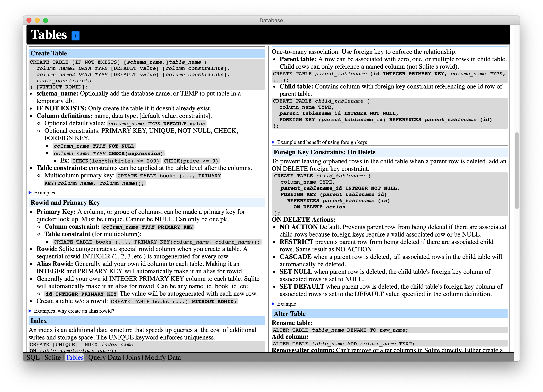543x392 pixels.
Task: Click the 'Tables' page title
Action: point(49,35)
